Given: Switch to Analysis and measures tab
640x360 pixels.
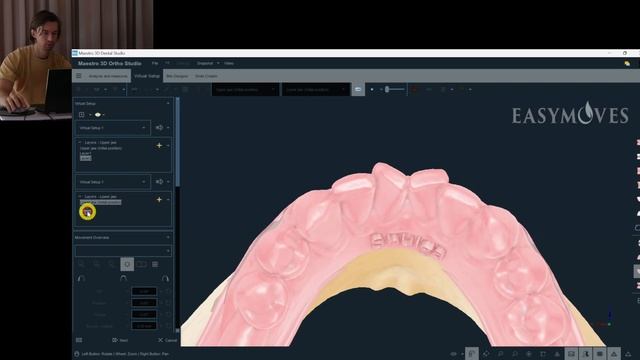Looking at the screenshot, I should (108, 76).
